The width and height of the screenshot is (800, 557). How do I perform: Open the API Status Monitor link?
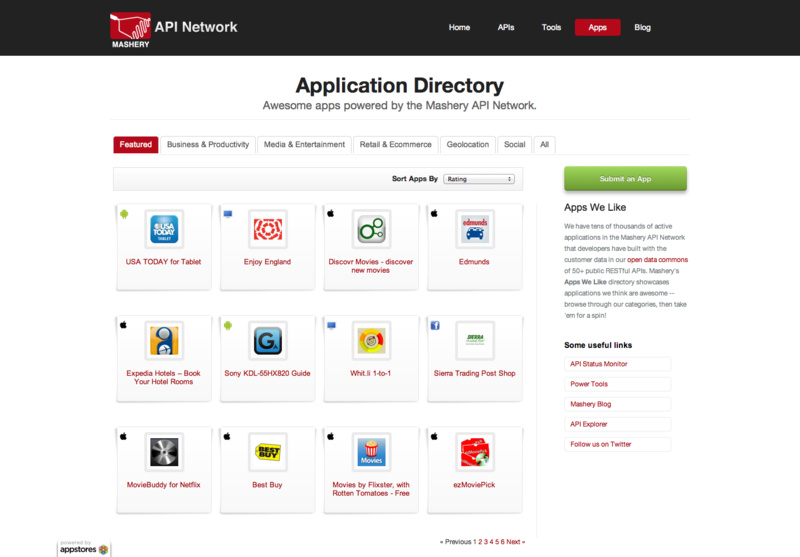click(x=617, y=364)
